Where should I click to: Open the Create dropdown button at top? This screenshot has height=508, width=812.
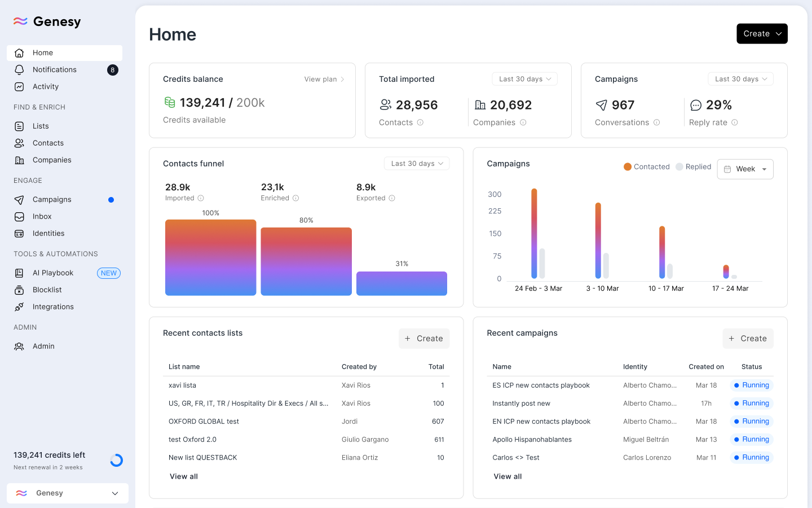click(x=762, y=34)
